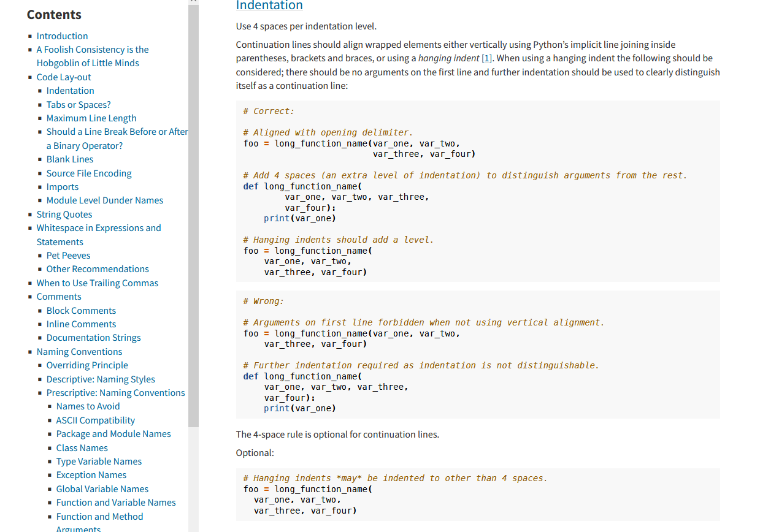This screenshot has width=760, height=532.
Task: Open Prescriptive: Naming Conventions link
Action: coord(116,393)
